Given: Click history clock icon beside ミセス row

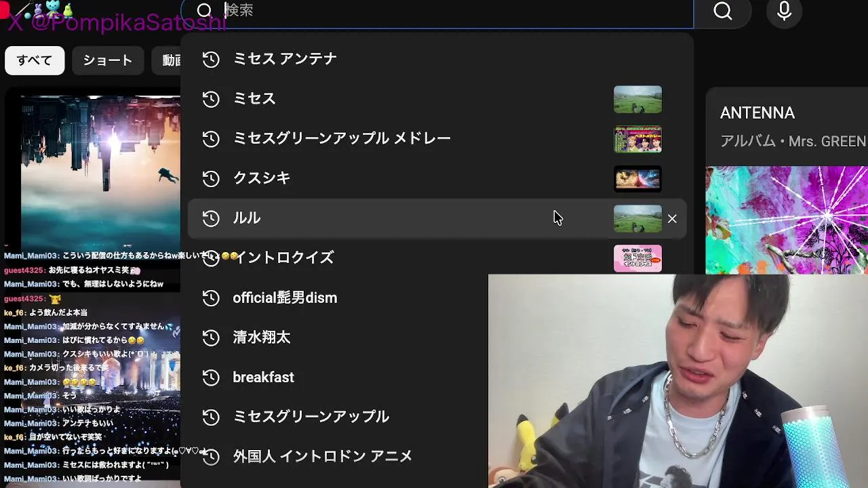Looking at the screenshot, I should (x=211, y=99).
